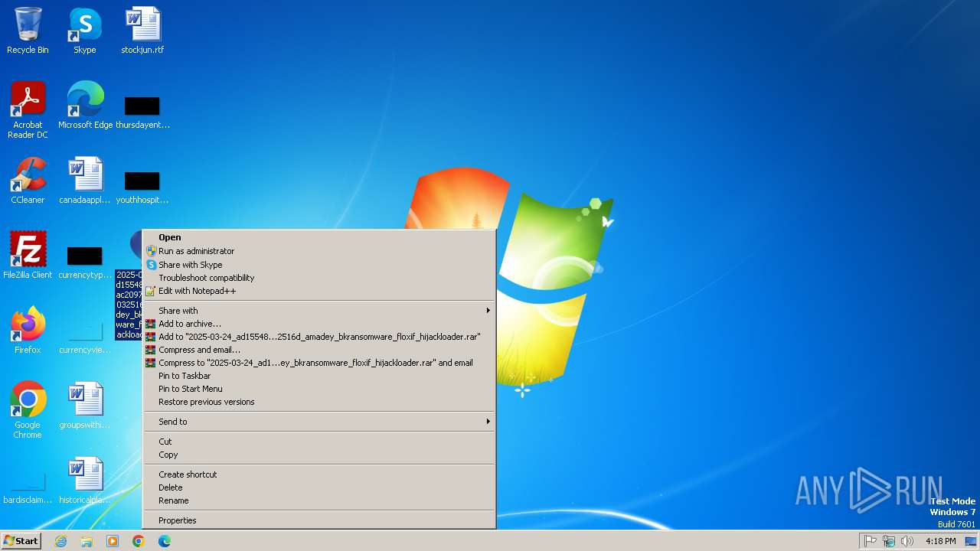
Task: Choose Rename in the context menu
Action: click(320, 500)
